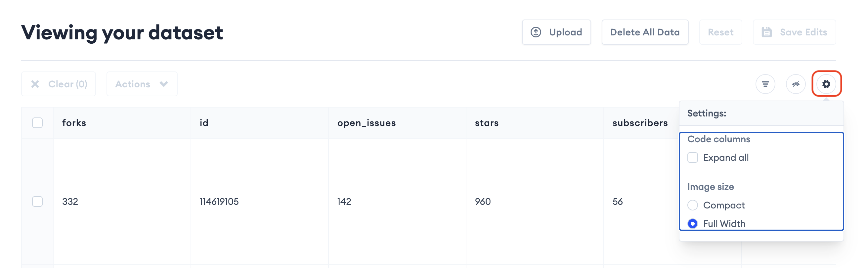Sort by the forks column header
Image resolution: width=868 pixels, height=268 pixels.
click(74, 123)
